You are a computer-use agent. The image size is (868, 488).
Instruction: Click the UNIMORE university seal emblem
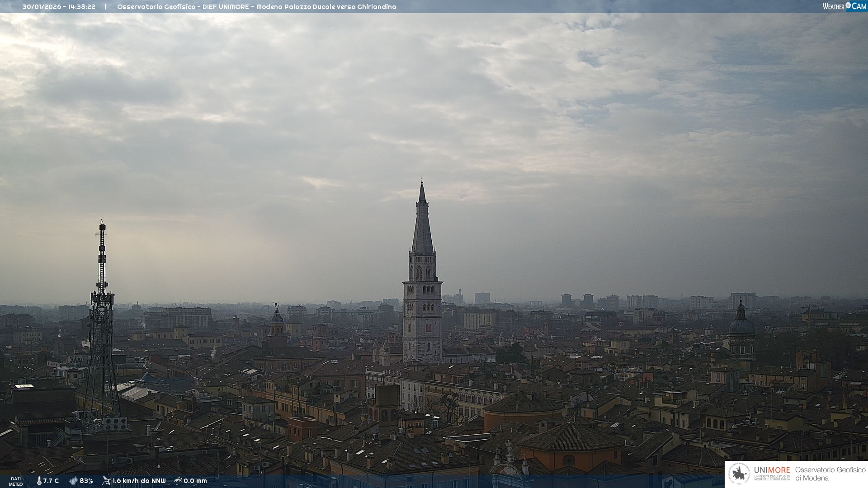(x=739, y=474)
